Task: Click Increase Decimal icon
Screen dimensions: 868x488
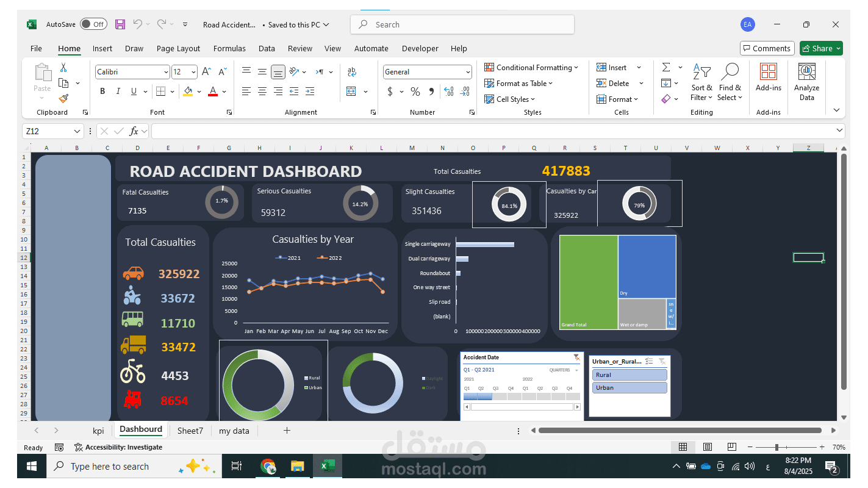Action: 449,91
